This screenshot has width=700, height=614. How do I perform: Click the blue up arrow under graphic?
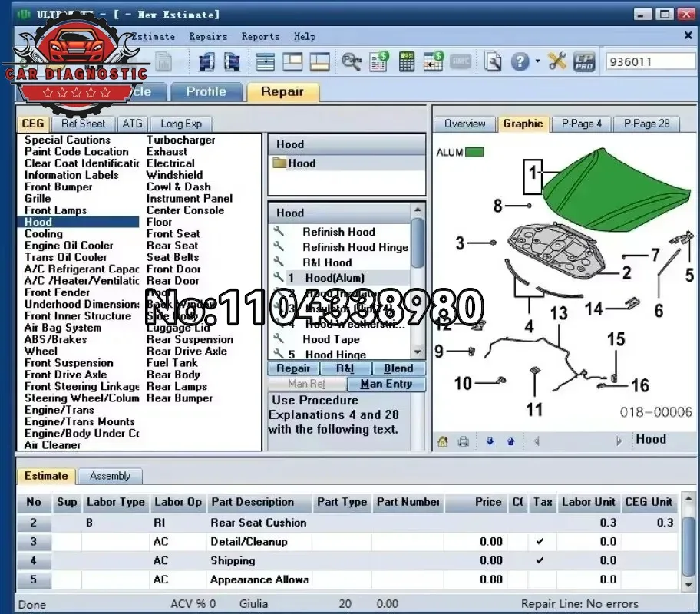coord(510,441)
